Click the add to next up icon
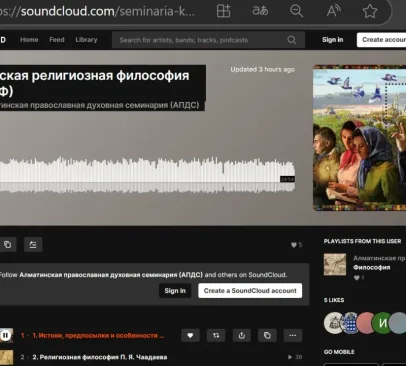This screenshot has width=406, height=366. (33, 245)
